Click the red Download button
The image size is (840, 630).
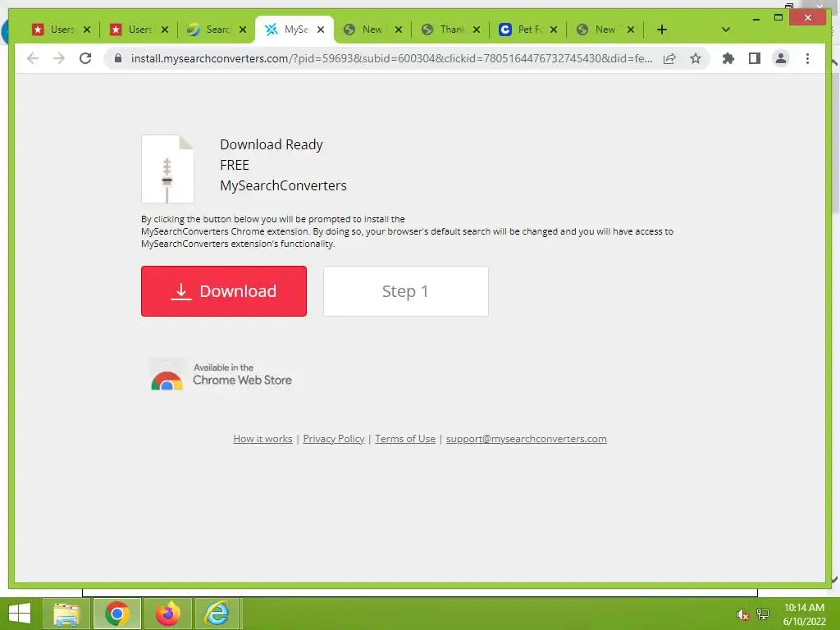[x=224, y=291]
